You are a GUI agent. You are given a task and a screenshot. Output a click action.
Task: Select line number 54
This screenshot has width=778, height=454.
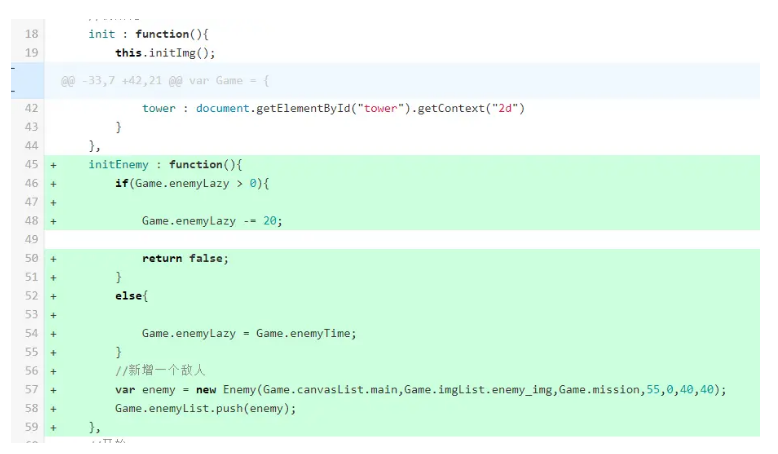pyautogui.click(x=31, y=333)
